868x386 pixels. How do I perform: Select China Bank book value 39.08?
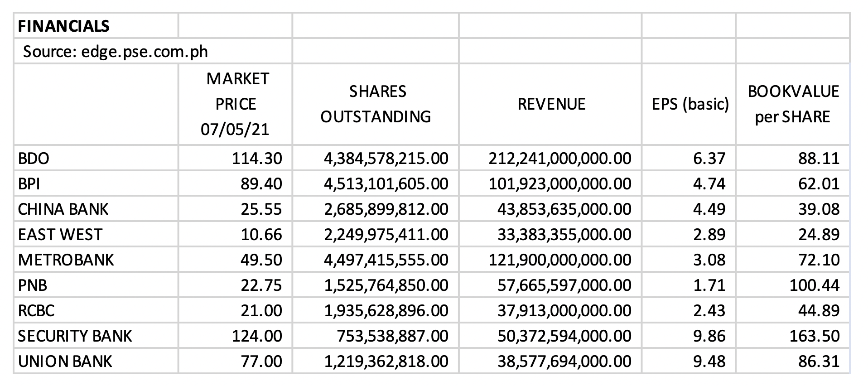[793, 209]
